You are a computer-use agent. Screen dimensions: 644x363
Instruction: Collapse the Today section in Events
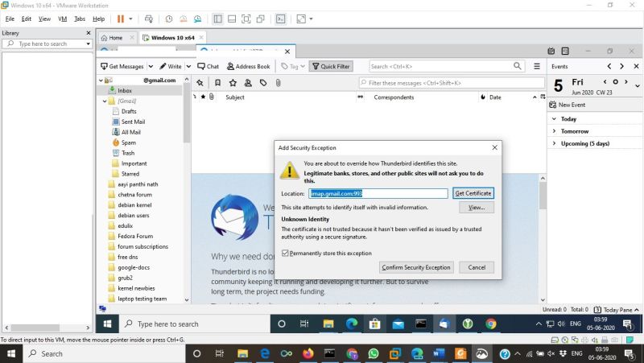pos(554,118)
